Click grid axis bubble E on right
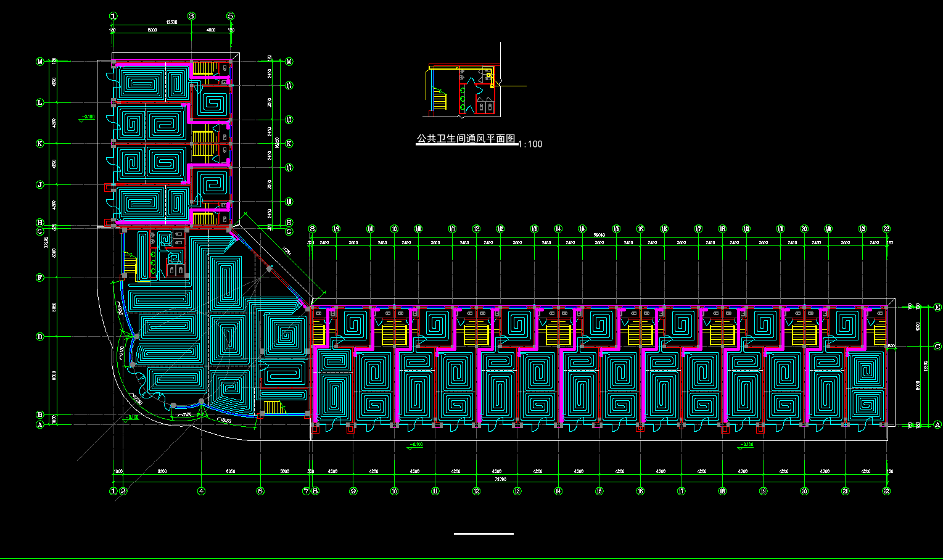943x560 pixels. point(938,307)
